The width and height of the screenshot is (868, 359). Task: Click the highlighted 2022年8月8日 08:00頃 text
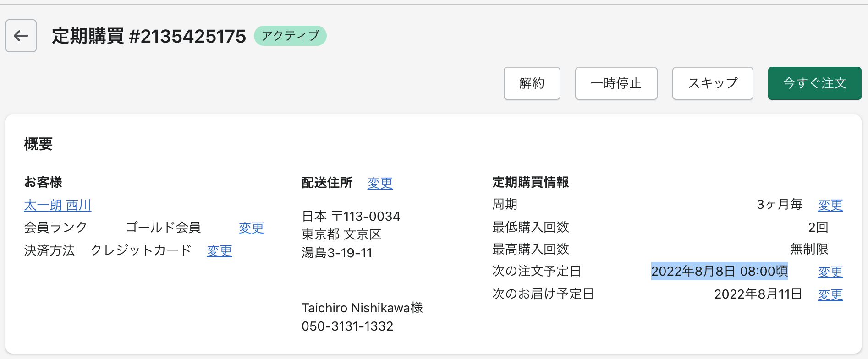click(x=719, y=271)
